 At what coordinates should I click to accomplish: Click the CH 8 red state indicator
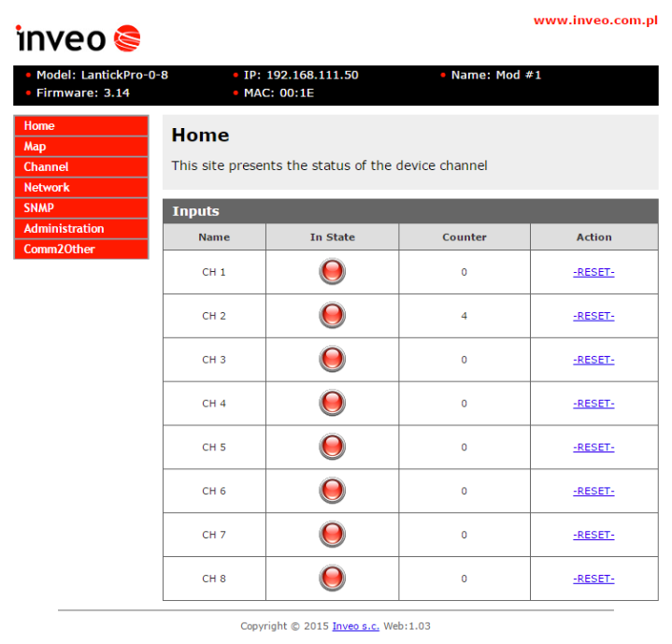tap(332, 579)
